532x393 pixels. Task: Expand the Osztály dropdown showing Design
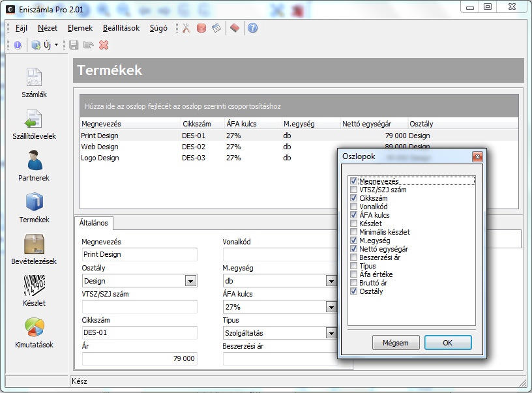click(x=190, y=281)
